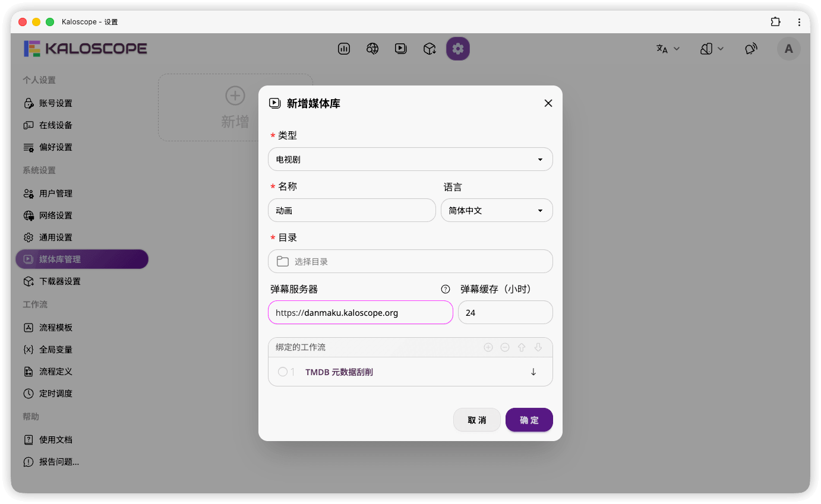Click the folder icon in 目录 field

coord(283,261)
